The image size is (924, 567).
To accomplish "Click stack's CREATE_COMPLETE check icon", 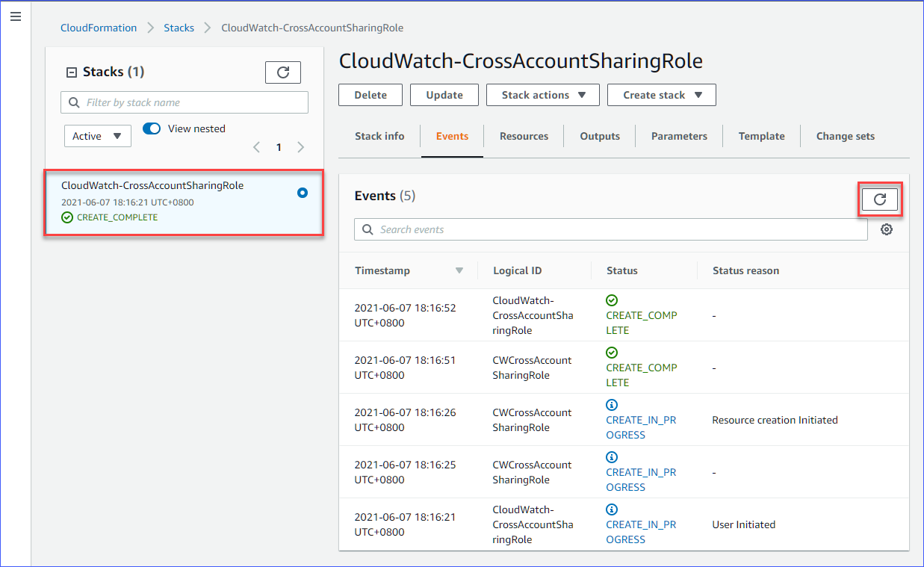I will (67, 217).
